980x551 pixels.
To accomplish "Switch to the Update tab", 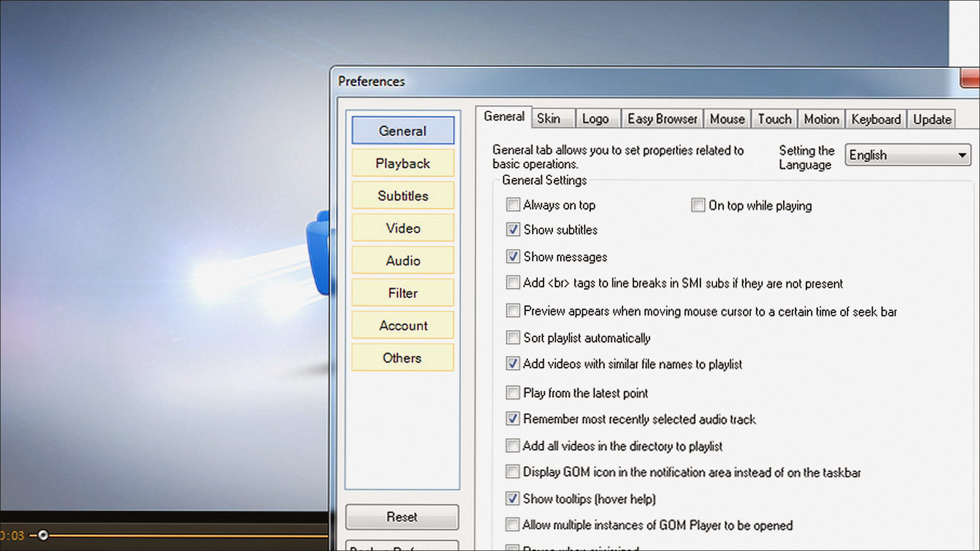I will 932,119.
